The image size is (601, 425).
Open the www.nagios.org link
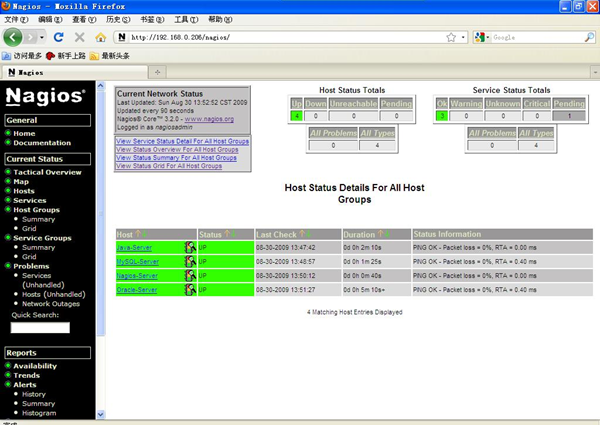click(x=209, y=119)
